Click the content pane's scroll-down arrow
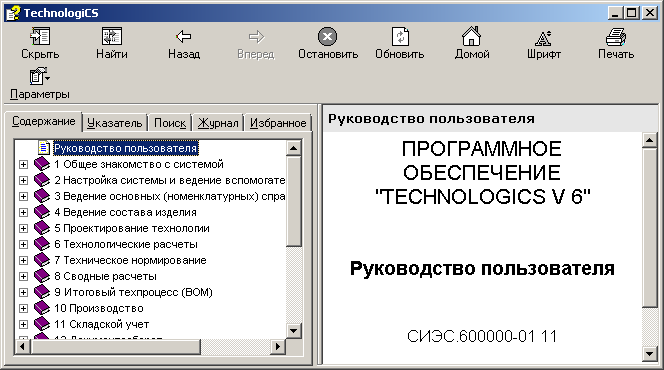Viewport: 664px width, 370px height. click(650, 353)
